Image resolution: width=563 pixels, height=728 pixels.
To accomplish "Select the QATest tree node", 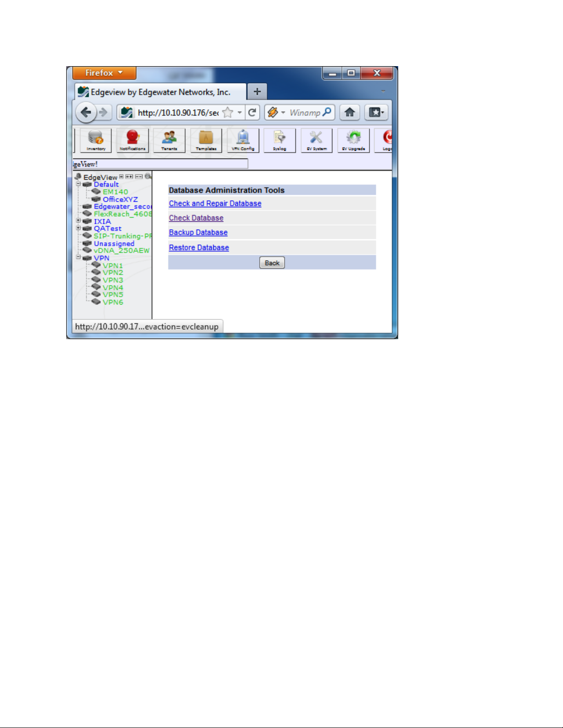I will 108,228.
